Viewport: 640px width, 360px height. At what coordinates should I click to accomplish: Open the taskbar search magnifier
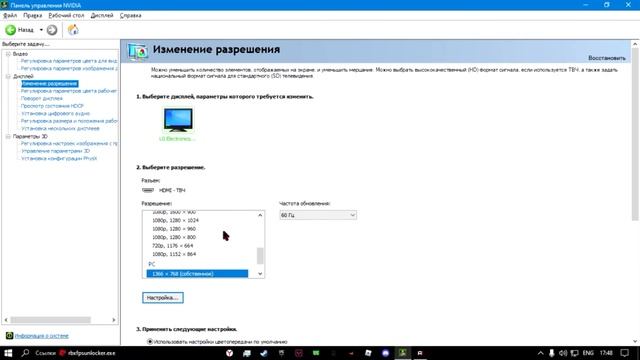point(25,353)
